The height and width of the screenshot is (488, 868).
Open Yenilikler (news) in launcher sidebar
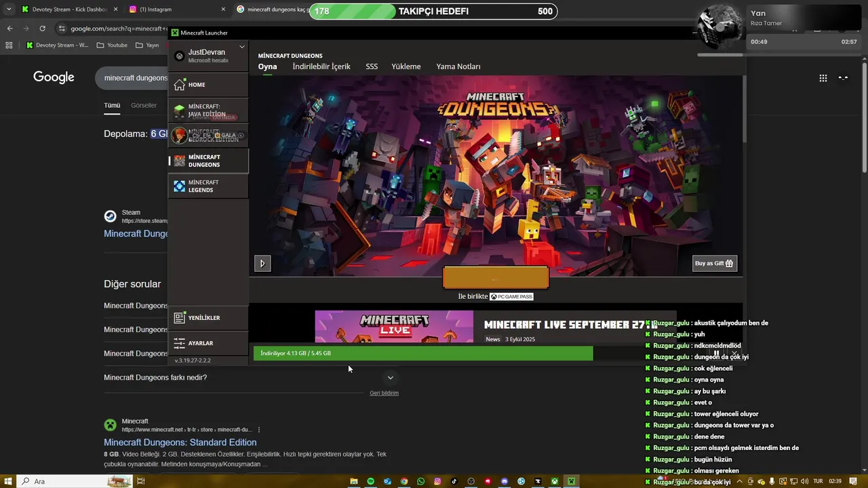208,318
